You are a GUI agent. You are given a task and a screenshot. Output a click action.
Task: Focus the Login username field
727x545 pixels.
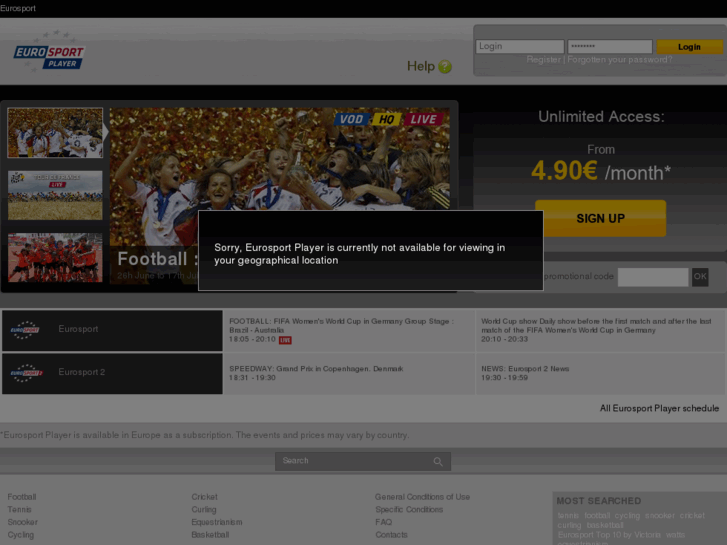tap(520, 46)
